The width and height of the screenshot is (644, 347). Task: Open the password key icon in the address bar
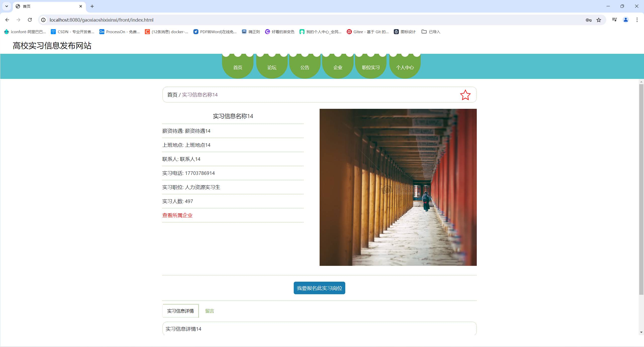point(588,20)
